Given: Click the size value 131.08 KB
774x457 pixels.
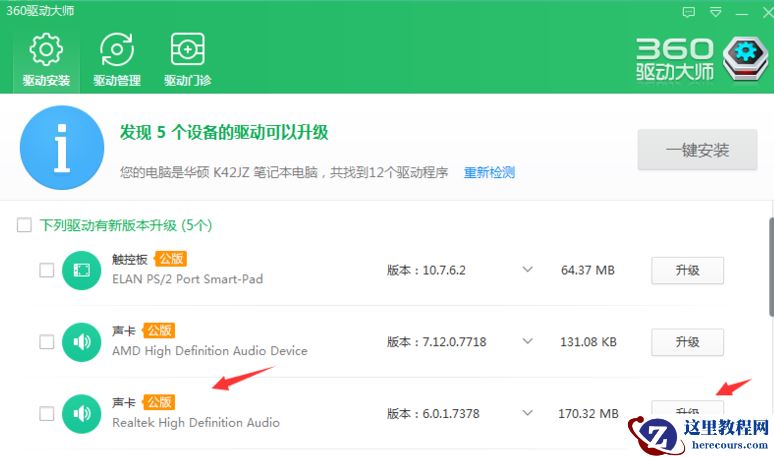Looking at the screenshot, I should coord(588,342).
